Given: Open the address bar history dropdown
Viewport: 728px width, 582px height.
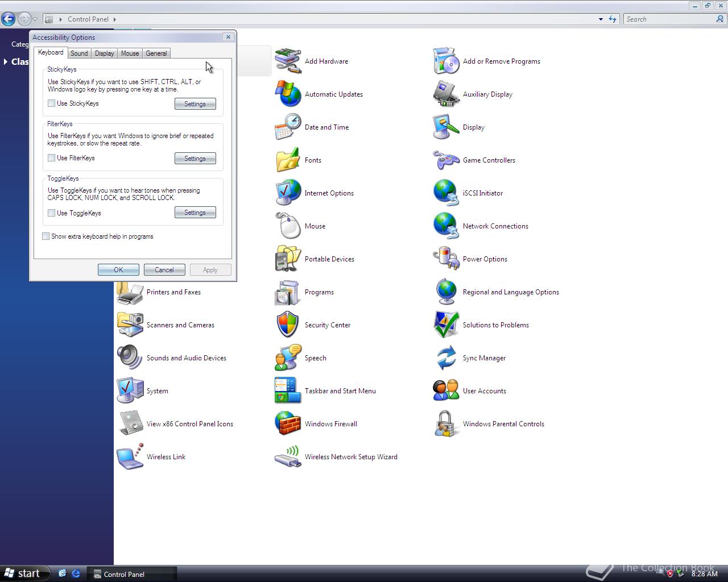Looking at the screenshot, I should coord(601,19).
